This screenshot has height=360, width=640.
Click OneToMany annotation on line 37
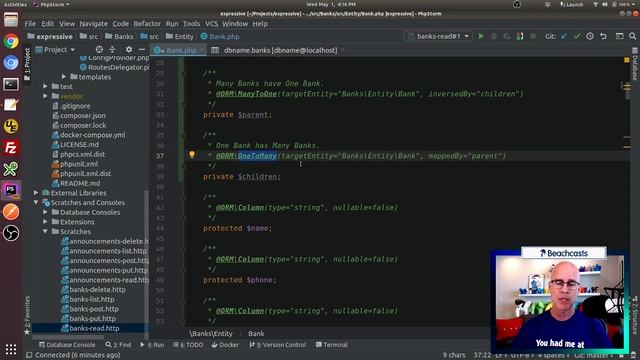(x=257, y=156)
